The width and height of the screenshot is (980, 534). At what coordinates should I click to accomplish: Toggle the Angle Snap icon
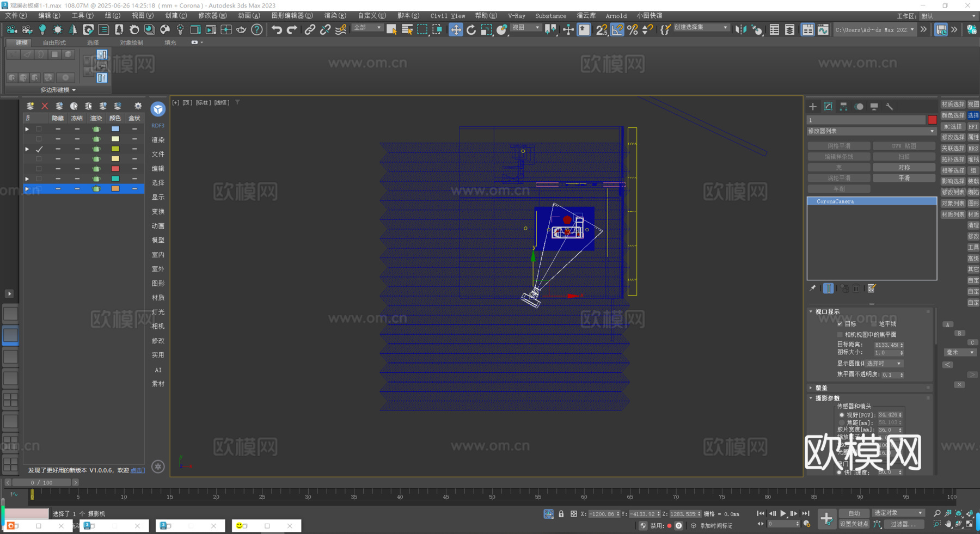pyautogui.click(x=617, y=29)
